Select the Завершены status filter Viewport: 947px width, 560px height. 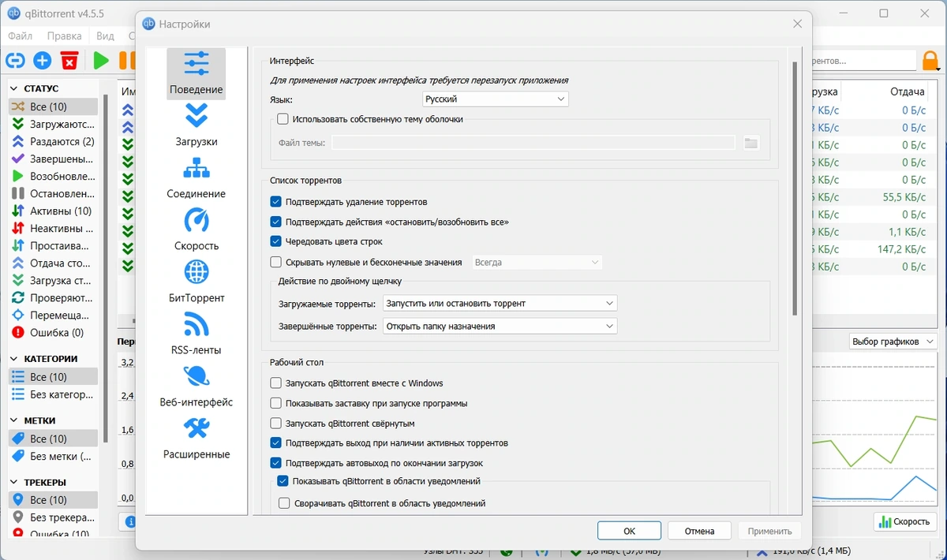point(53,159)
